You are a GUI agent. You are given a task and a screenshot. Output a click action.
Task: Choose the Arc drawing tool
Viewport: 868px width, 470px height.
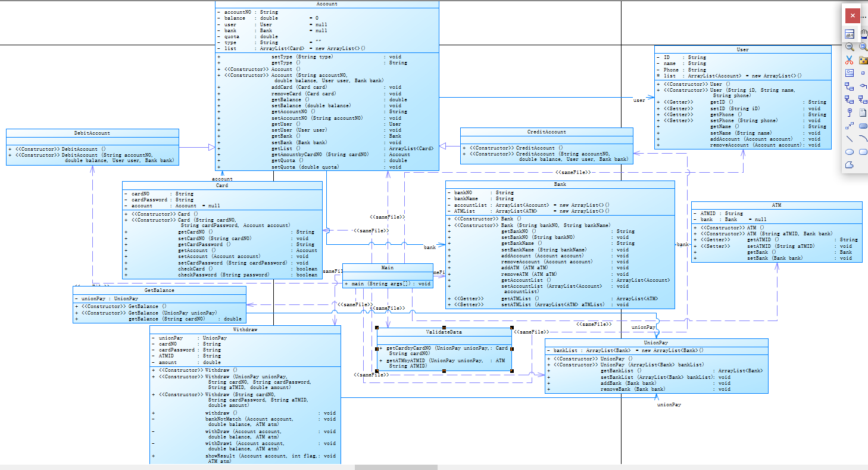(863, 138)
